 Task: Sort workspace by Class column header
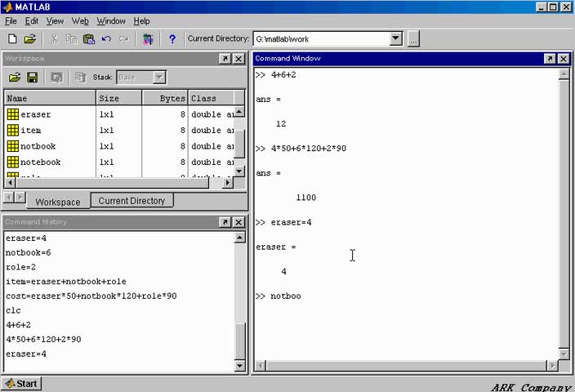[212, 98]
